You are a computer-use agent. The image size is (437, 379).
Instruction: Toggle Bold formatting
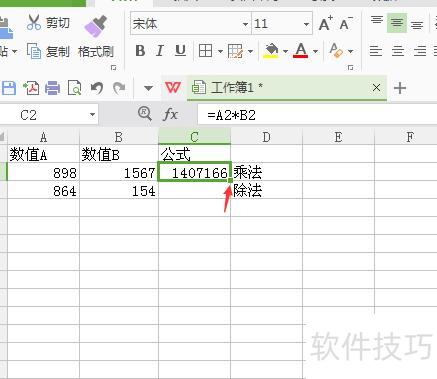pos(140,51)
